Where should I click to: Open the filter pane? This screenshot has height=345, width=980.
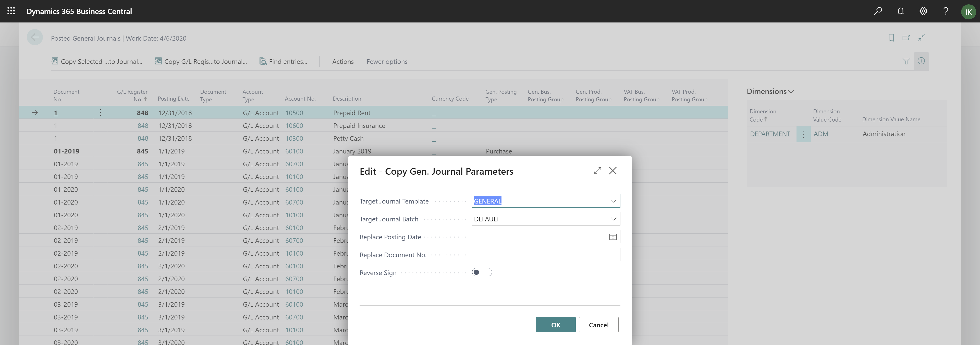tap(906, 61)
